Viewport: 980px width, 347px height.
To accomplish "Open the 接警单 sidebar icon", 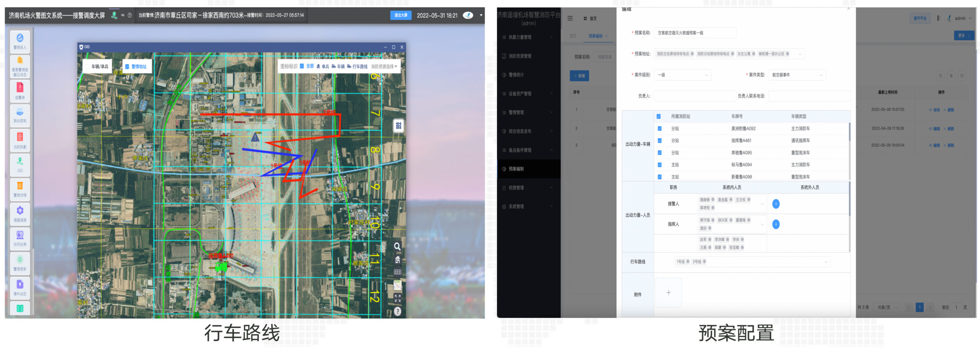I will 20,91.
